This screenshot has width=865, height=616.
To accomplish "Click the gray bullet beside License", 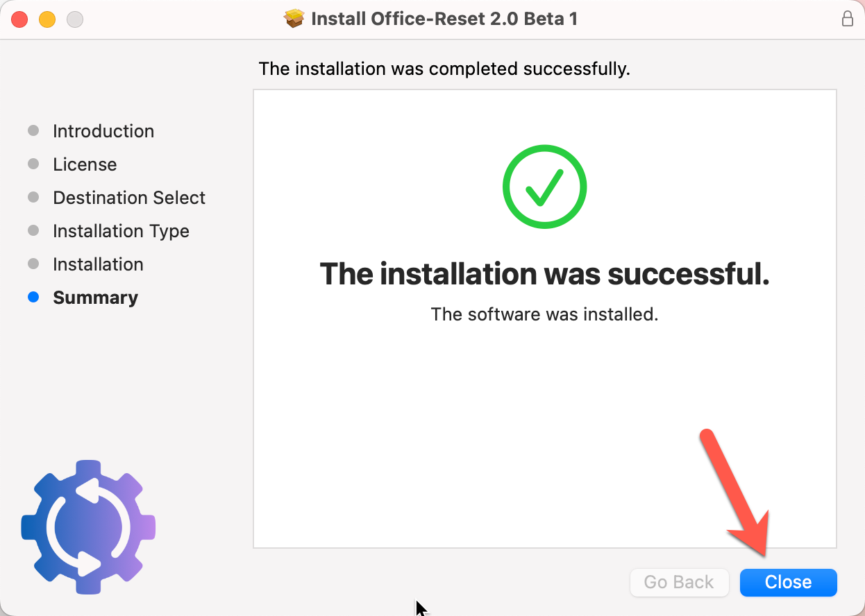I will coord(33,164).
